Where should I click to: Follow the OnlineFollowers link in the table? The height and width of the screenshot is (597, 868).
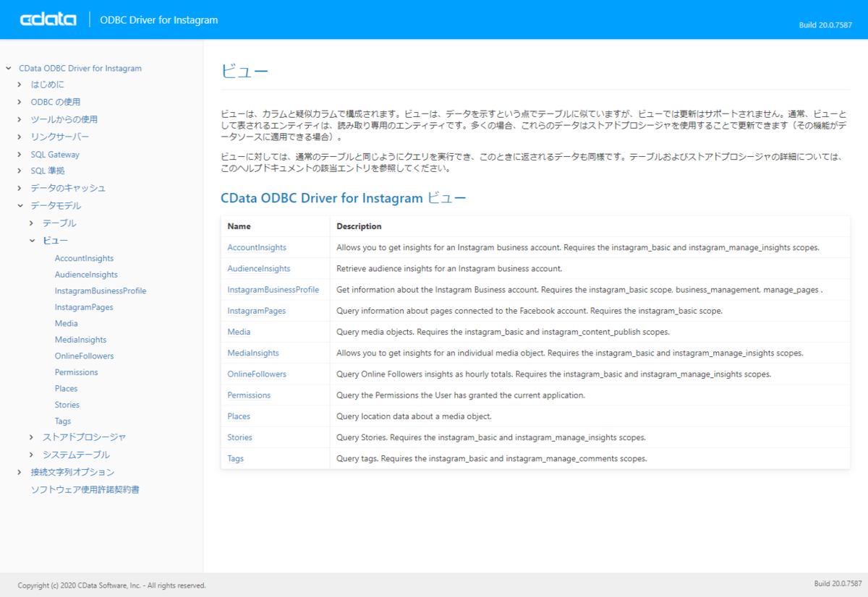257,374
